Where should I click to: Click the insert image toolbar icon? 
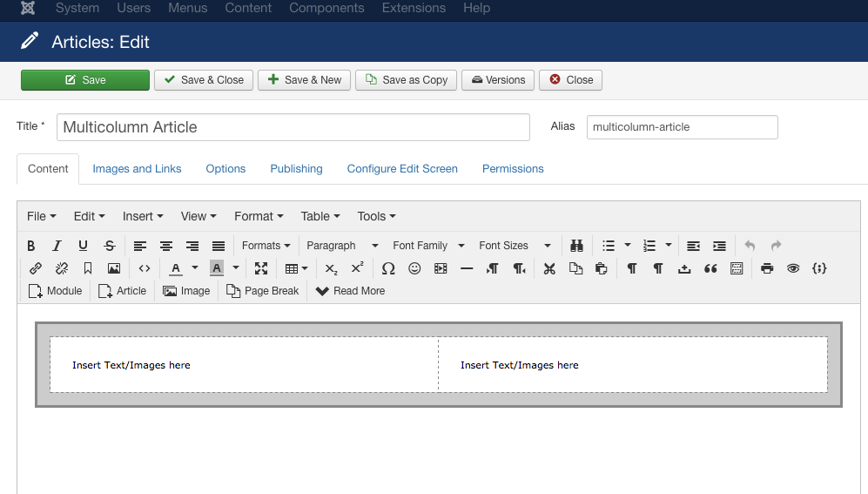click(114, 268)
